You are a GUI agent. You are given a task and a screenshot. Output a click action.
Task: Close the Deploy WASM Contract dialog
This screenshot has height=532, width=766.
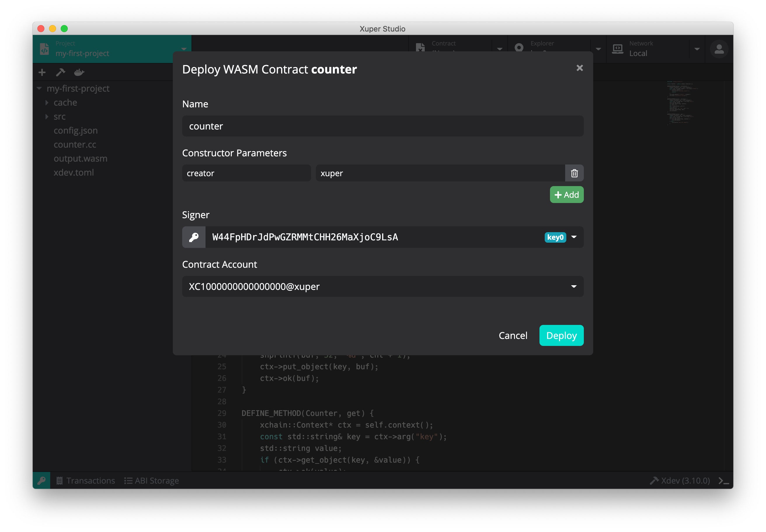click(x=579, y=68)
